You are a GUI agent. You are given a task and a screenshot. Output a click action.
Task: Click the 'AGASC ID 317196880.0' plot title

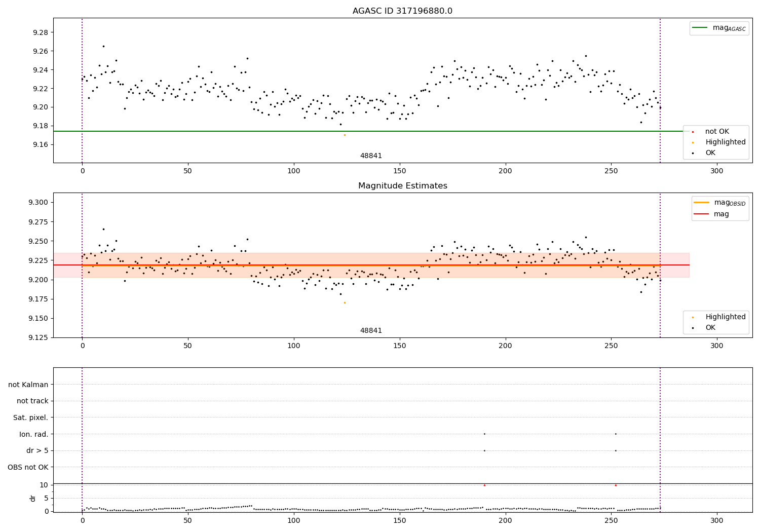click(402, 11)
